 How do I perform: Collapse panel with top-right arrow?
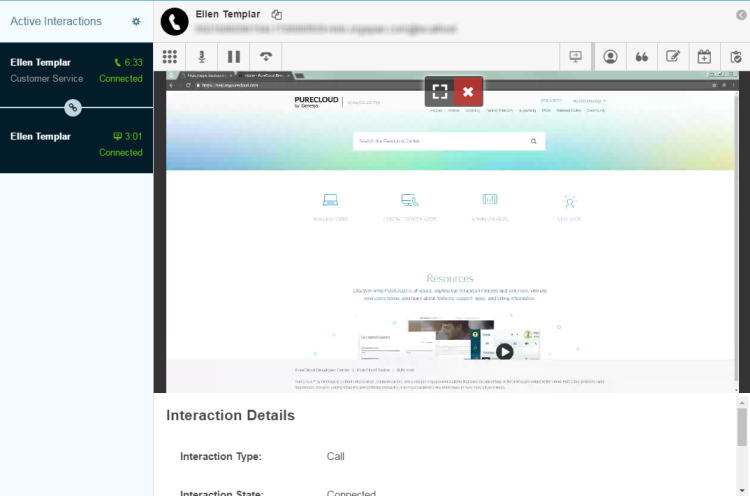click(x=741, y=15)
